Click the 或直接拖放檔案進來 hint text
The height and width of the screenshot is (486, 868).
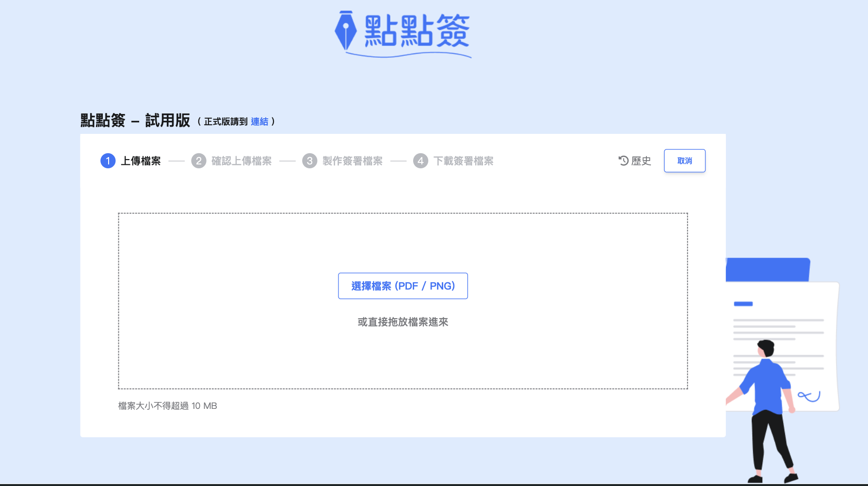coord(403,322)
